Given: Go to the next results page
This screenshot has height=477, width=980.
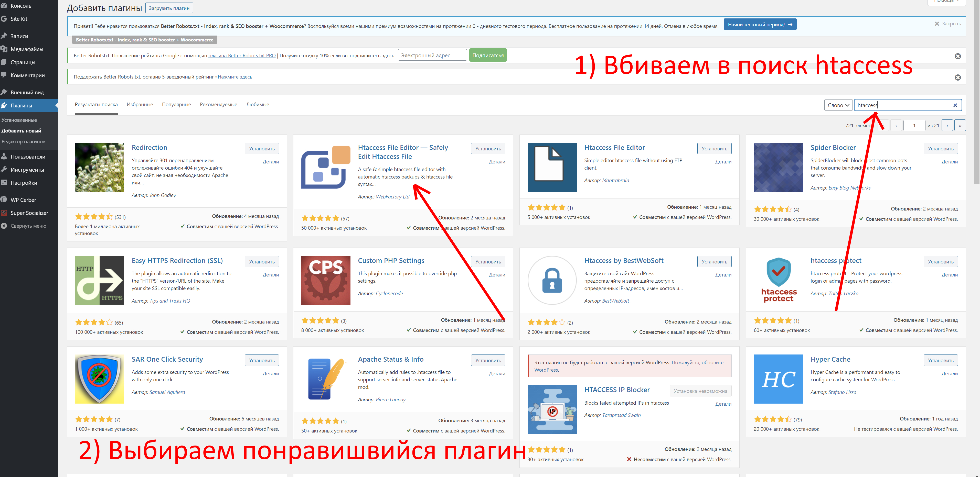Looking at the screenshot, I should pos(947,125).
